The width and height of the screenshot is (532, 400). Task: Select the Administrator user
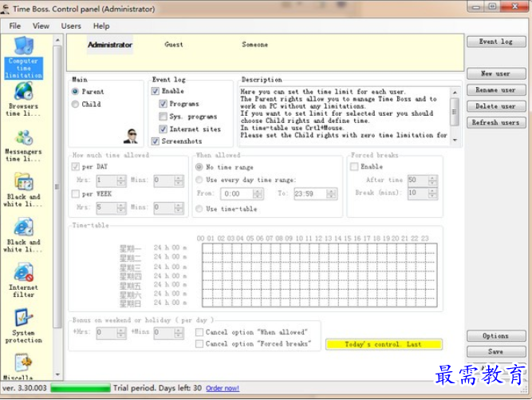tap(110, 45)
